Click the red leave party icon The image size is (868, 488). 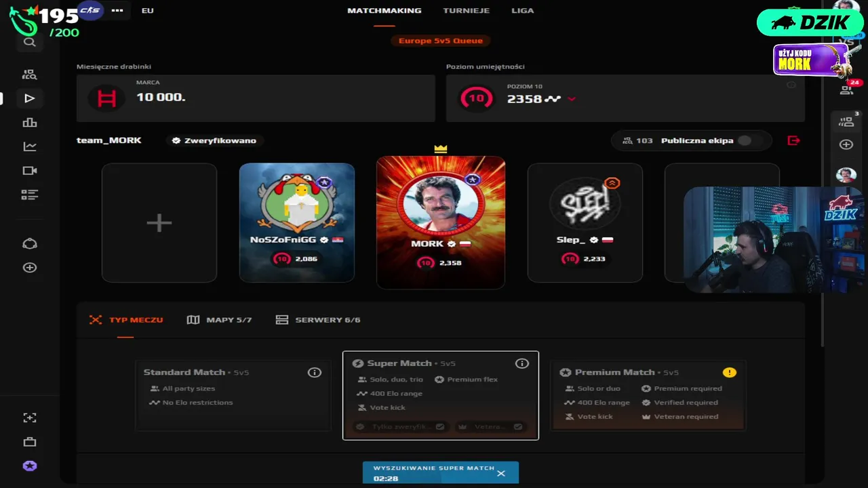point(793,140)
